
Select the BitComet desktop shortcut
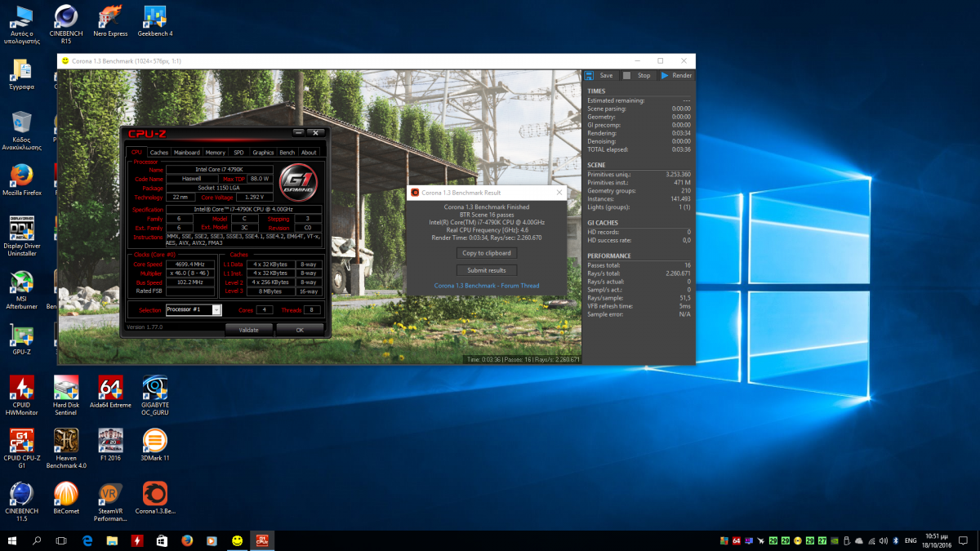[65, 498]
